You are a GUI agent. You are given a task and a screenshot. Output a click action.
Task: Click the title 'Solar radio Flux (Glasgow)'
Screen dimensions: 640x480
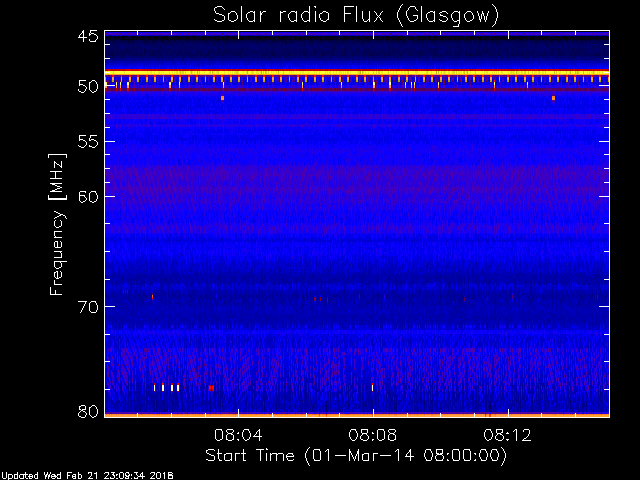pyautogui.click(x=356, y=16)
